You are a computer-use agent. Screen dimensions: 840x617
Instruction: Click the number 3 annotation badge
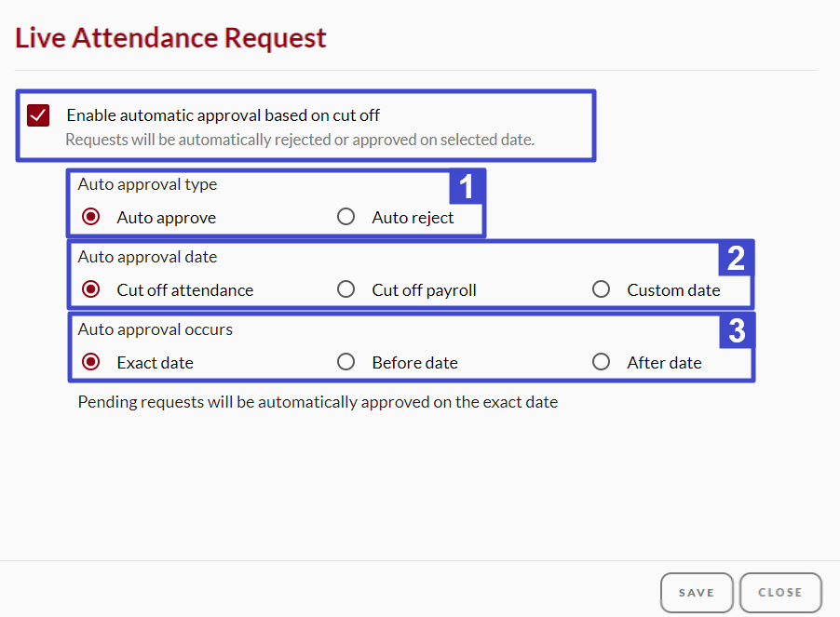(x=737, y=330)
